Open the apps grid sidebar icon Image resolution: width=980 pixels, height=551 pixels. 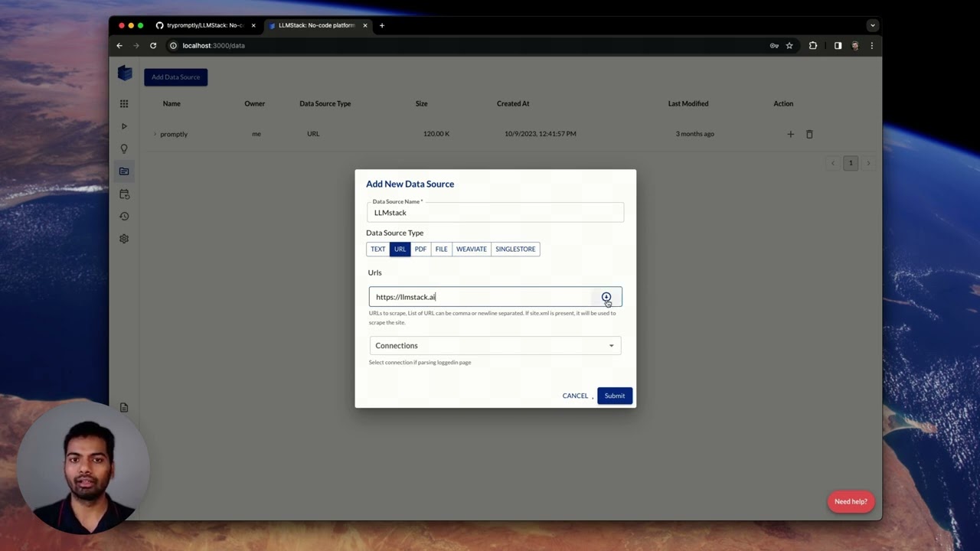pos(124,104)
